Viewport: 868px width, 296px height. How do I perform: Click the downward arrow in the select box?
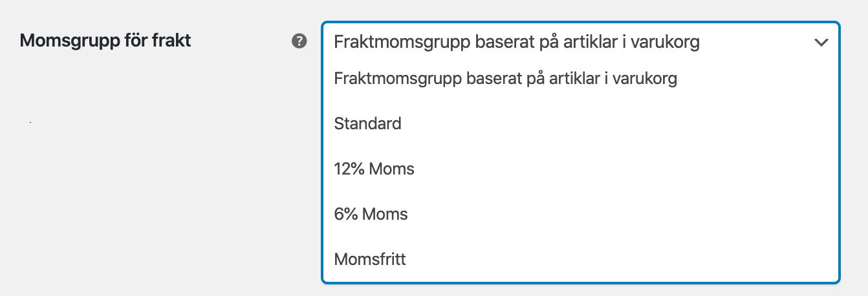[x=821, y=43]
